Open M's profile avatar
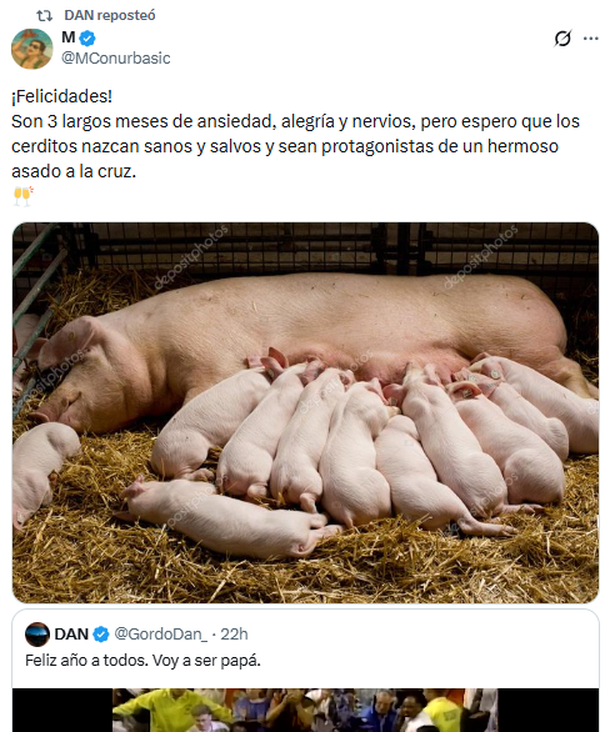The image size is (610, 732). (x=32, y=49)
